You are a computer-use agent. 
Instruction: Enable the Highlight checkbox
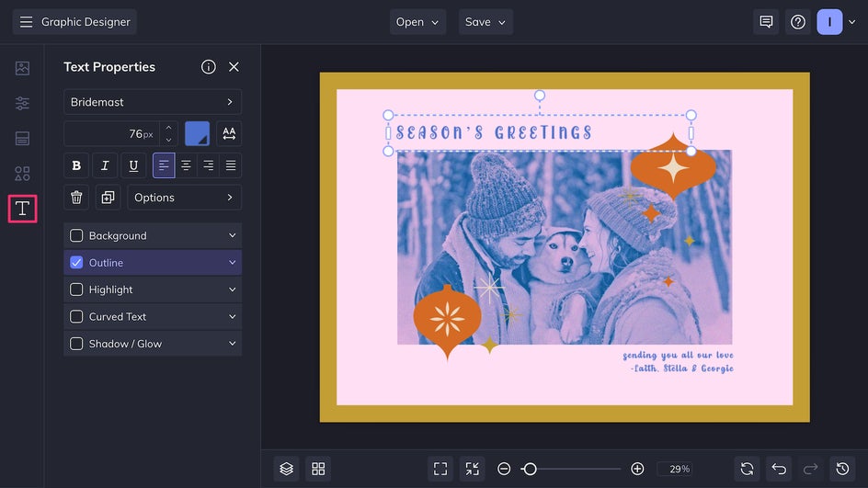[x=76, y=289]
